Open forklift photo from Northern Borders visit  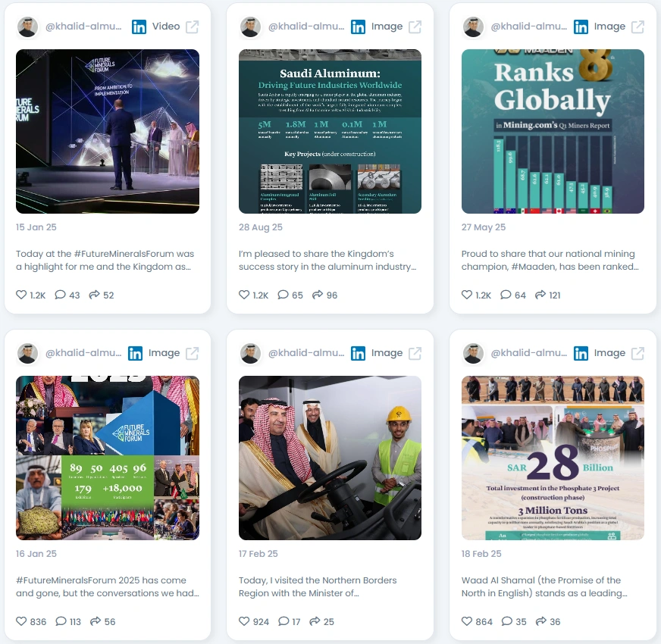pos(330,458)
